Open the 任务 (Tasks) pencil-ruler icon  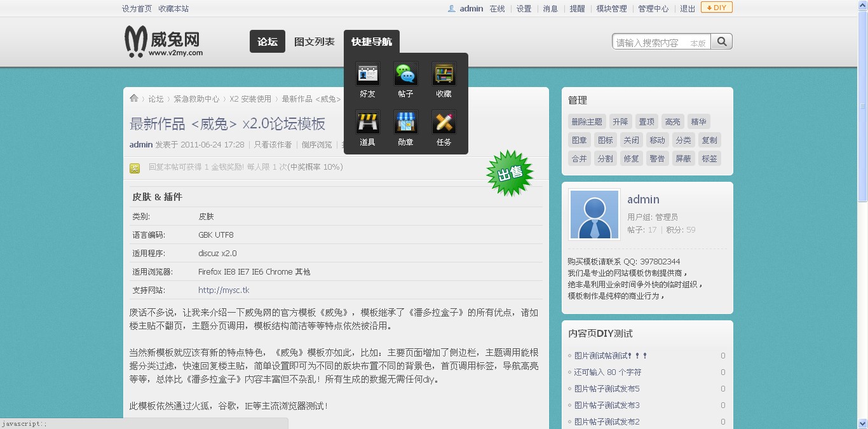tap(444, 122)
